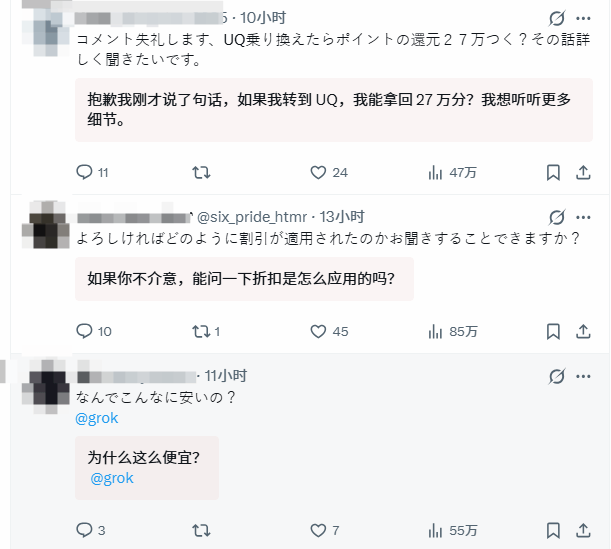Open the @grok mention in translated box

(112, 478)
